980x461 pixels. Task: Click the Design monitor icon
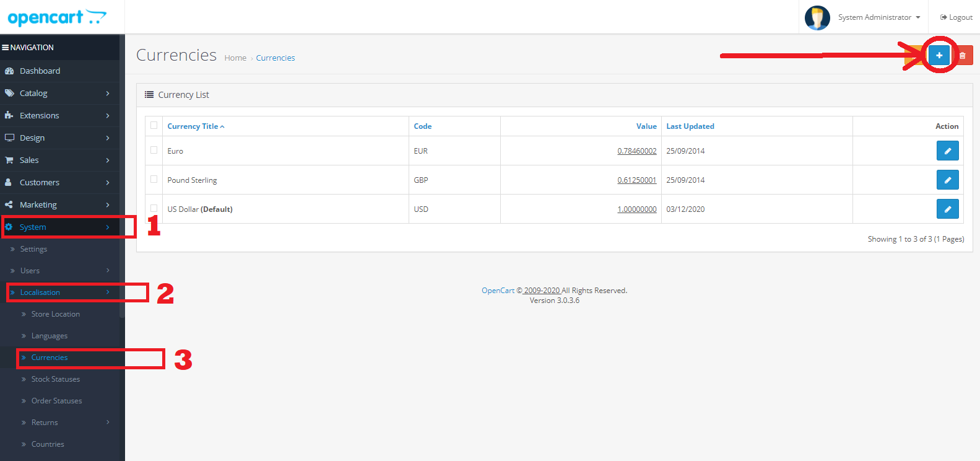9,138
